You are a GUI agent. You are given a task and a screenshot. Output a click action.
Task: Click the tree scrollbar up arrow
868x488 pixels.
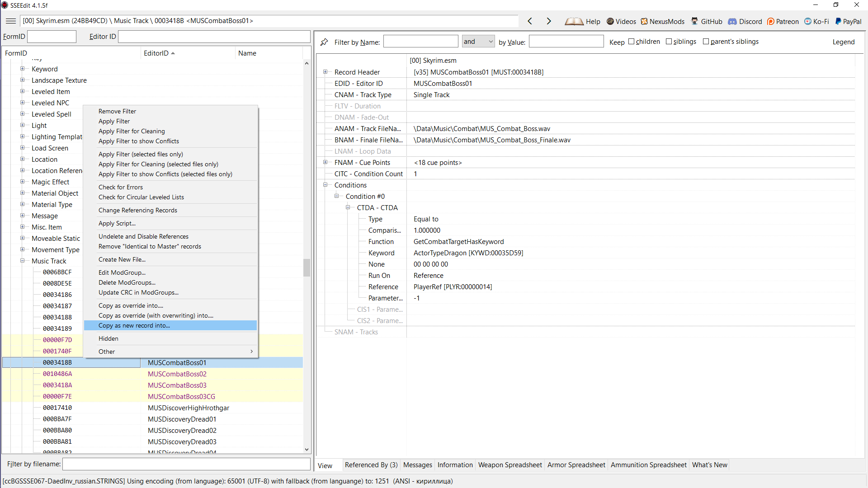click(307, 63)
